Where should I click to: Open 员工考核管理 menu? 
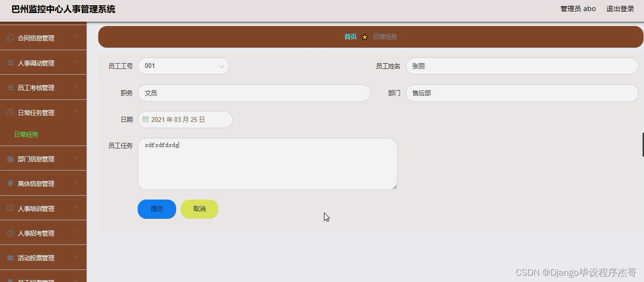click(x=43, y=87)
